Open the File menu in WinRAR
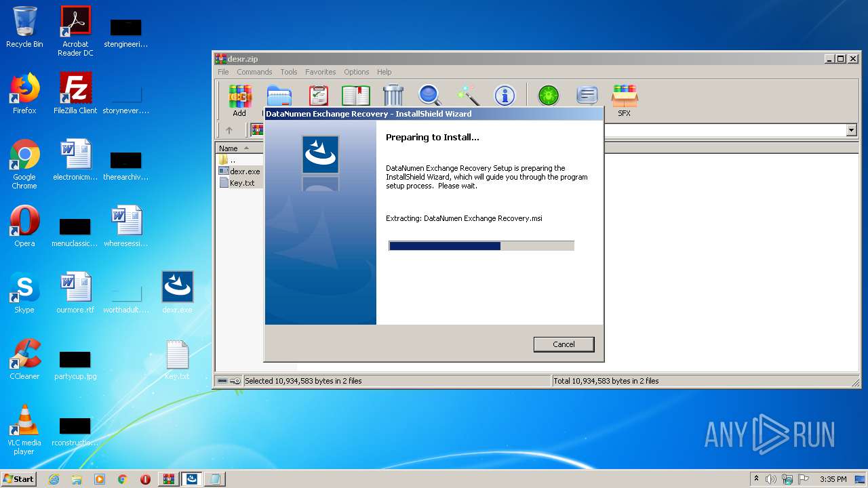868x488 pixels. 223,72
